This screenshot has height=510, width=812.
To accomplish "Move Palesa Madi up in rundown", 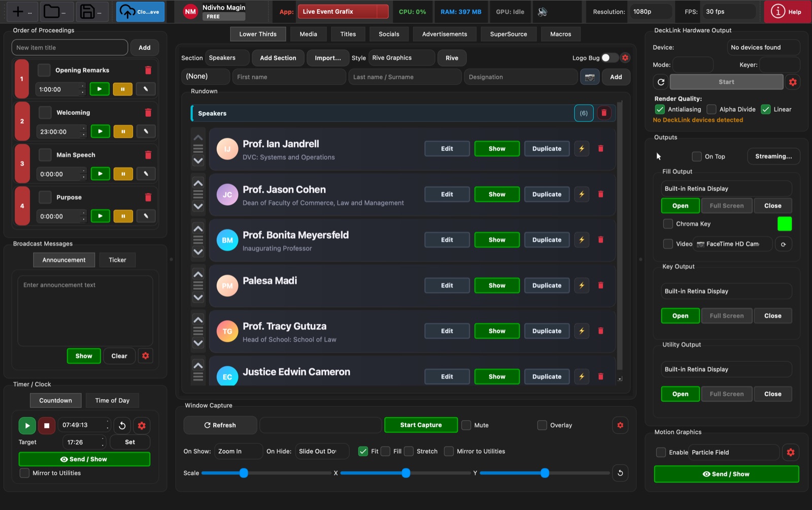I will point(198,274).
